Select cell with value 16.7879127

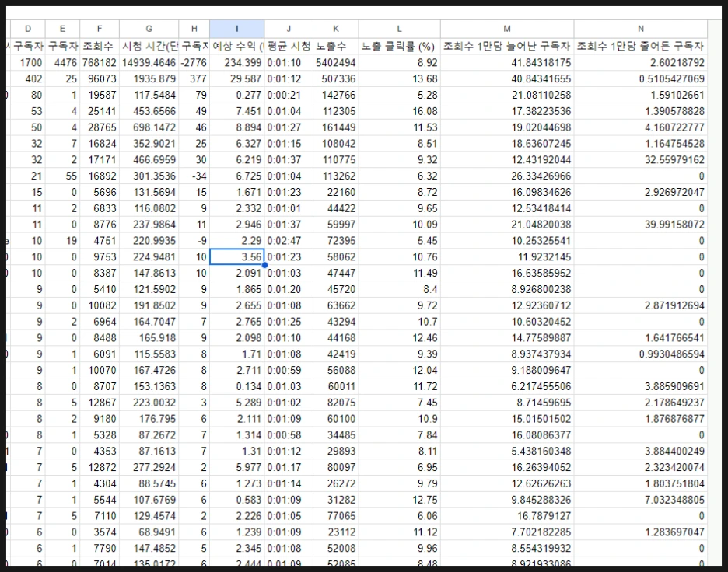pyautogui.click(x=507, y=516)
